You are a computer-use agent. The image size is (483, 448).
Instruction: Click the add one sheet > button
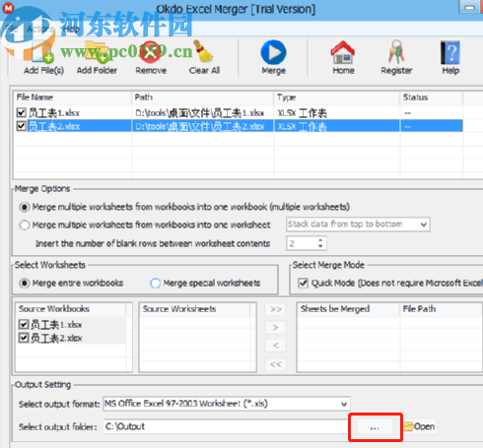[x=275, y=327]
